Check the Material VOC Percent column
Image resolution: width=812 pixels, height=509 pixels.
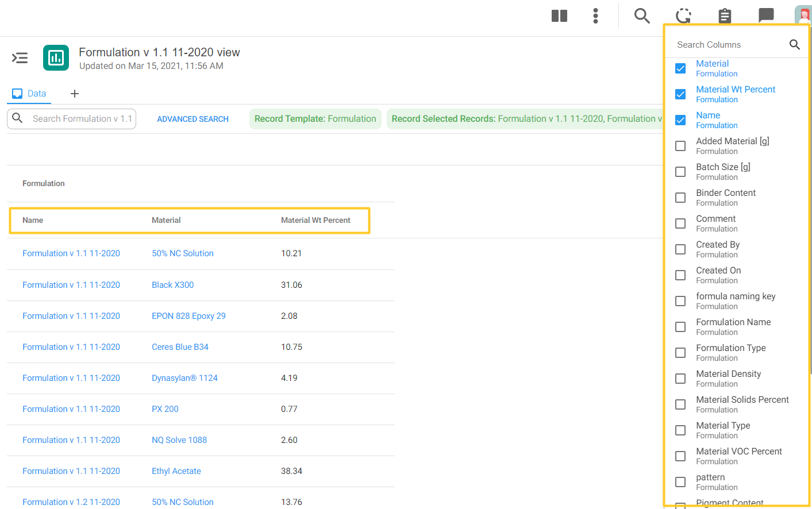[x=680, y=456]
